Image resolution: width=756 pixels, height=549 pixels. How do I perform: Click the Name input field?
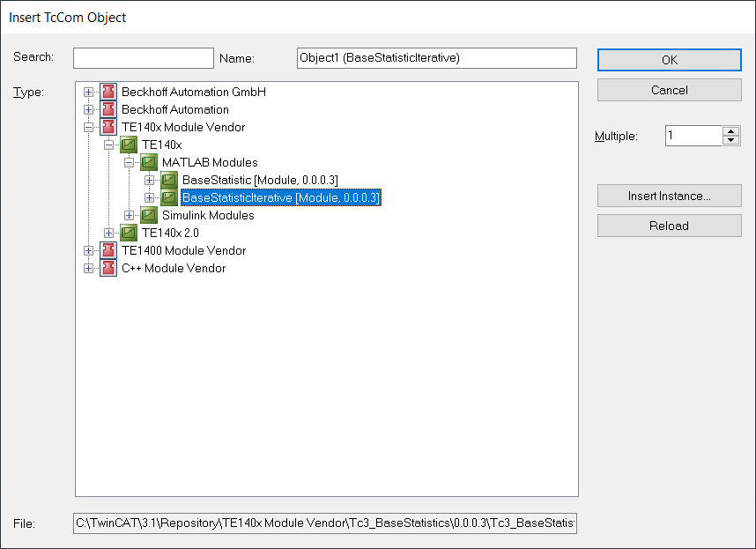coord(437,58)
